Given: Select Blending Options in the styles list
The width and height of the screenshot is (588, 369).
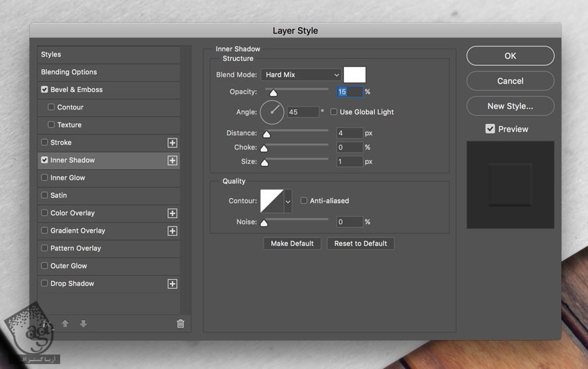Looking at the screenshot, I should point(68,72).
